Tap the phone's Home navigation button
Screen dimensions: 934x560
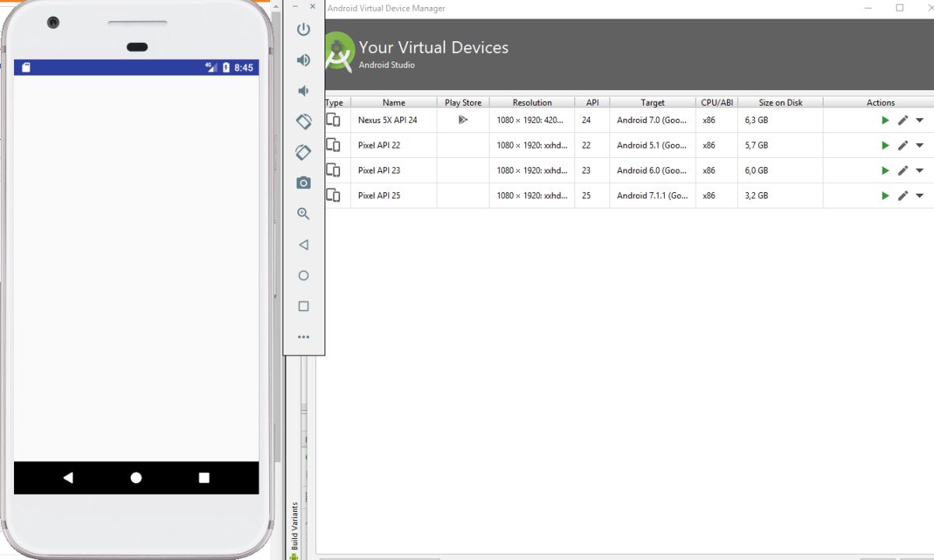pos(136,478)
